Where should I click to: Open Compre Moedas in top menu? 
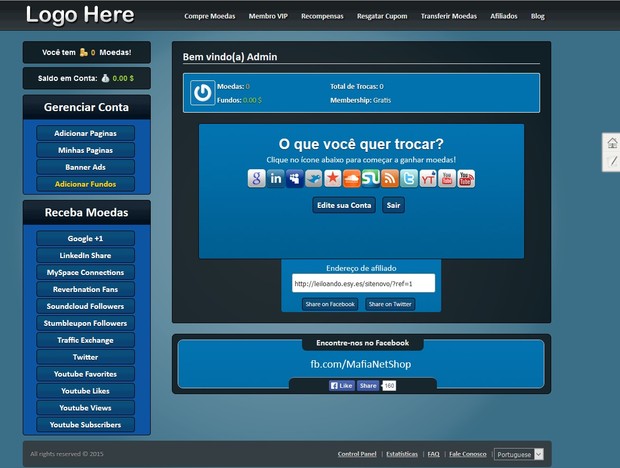pos(210,16)
